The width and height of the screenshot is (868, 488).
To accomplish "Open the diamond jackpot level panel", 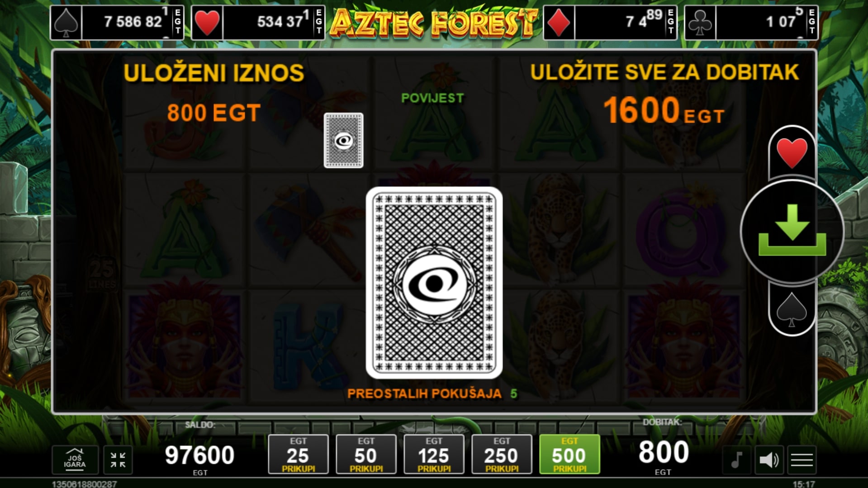I will point(610,23).
